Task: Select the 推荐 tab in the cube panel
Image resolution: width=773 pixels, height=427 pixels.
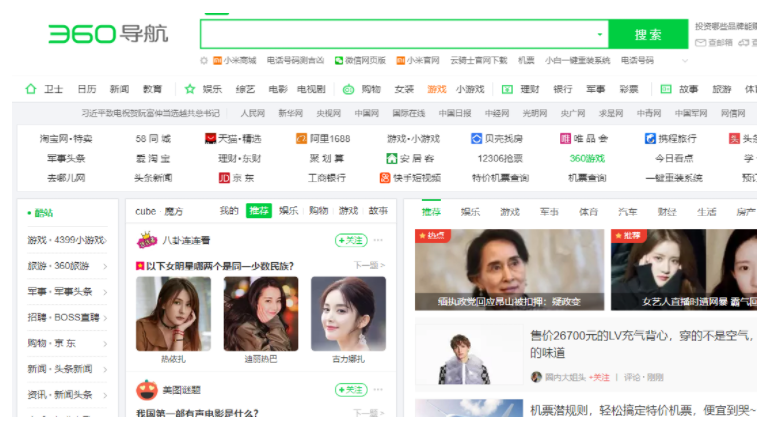Action: coord(259,211)
